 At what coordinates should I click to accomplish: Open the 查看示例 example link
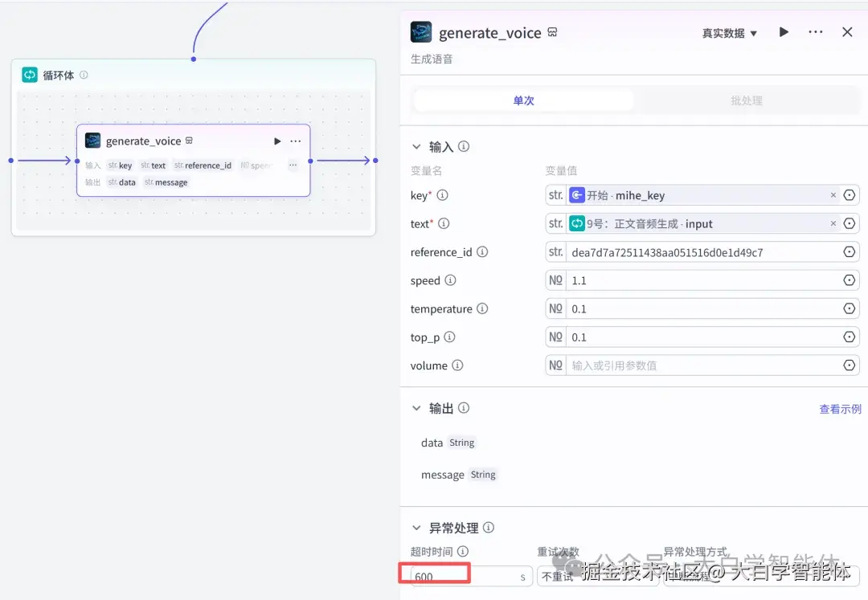click(x=840, y=408)
